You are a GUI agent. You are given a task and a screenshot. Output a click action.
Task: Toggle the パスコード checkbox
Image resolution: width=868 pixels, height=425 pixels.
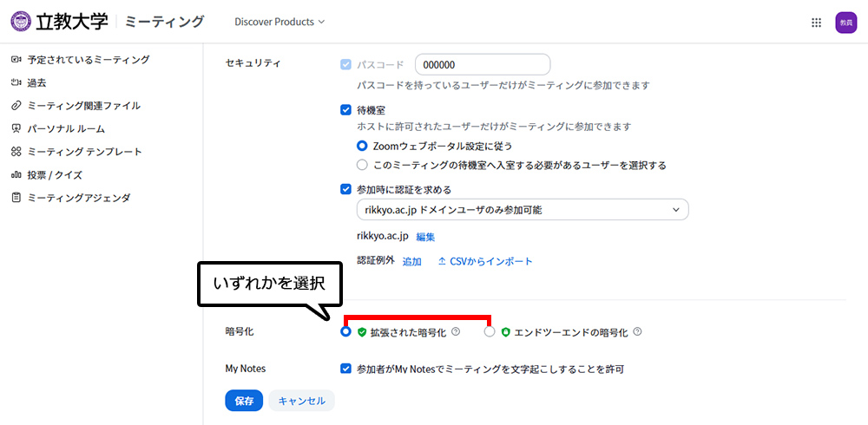click(x=346, y=64)
